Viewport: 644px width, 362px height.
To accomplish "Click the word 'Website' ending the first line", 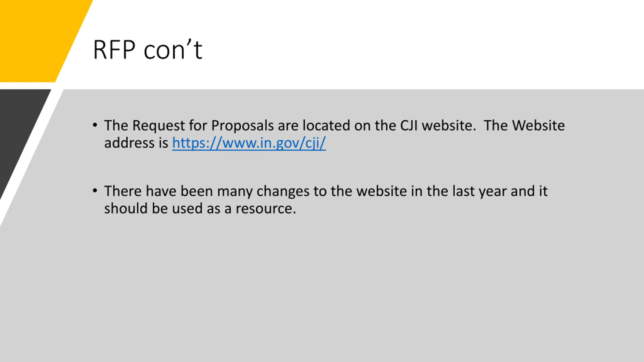I will point(539,125).
